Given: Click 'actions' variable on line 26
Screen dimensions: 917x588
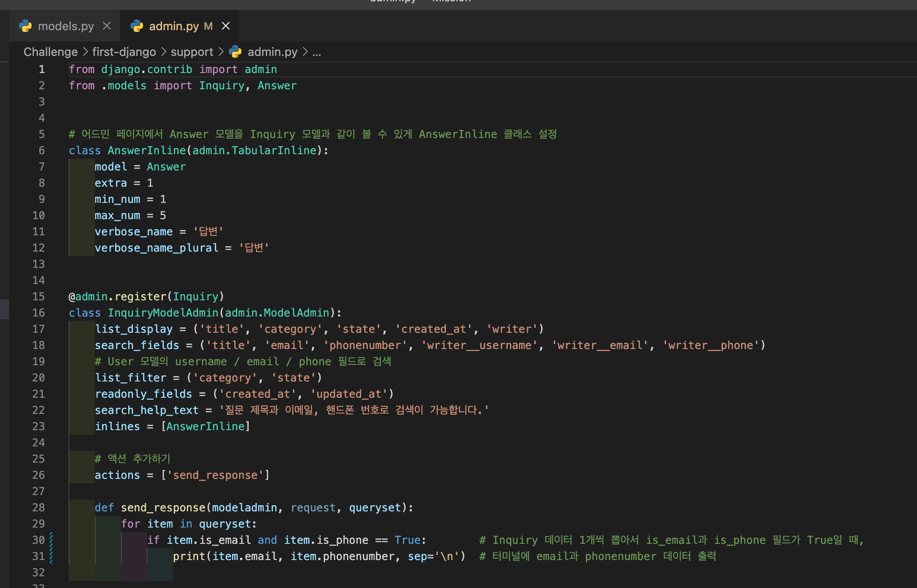Looking at the screenshot, I should pos(117,475).
